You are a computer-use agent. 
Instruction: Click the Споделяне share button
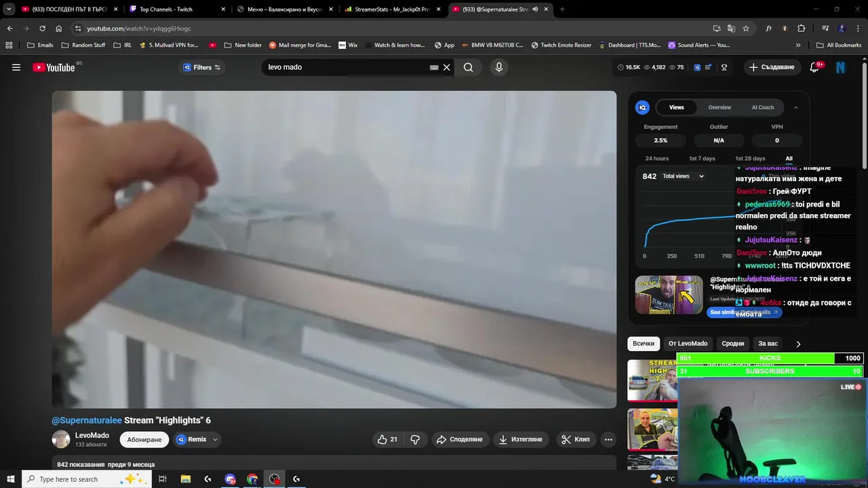click(x=459, y=439)
